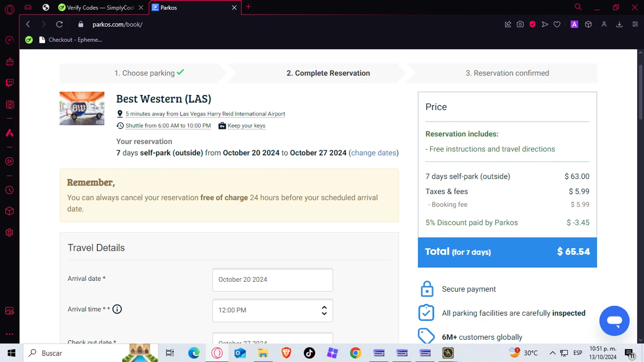The image size is (644, 362).
Task: Click the Best Western (LAS) heading
Action: coord(164,99)
